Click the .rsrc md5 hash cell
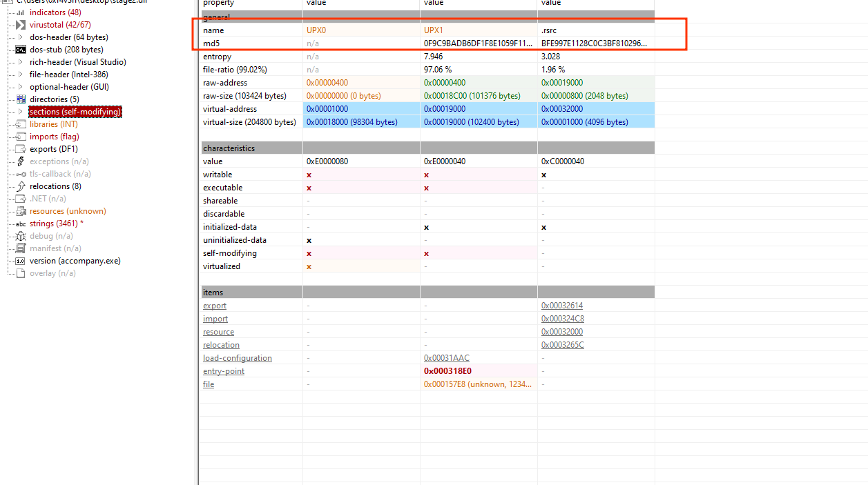The image size is (868, 485). click(x=594, y=43)
